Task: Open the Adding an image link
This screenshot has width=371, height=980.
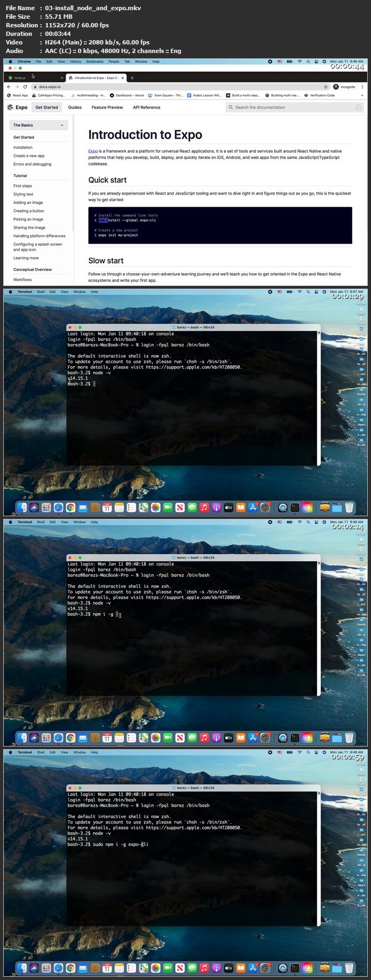Action: [28, 202]
